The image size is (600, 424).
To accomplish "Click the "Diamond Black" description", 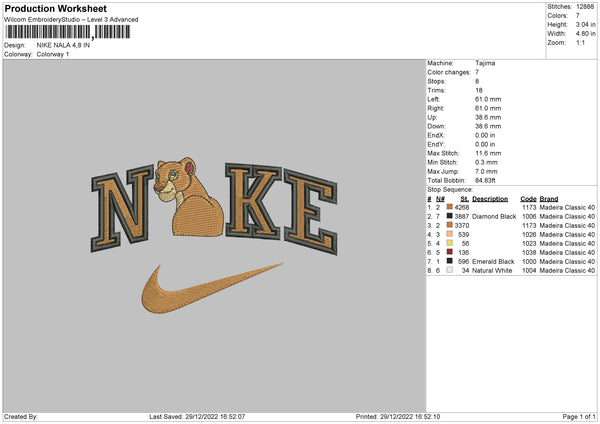I will pos(494,217).
